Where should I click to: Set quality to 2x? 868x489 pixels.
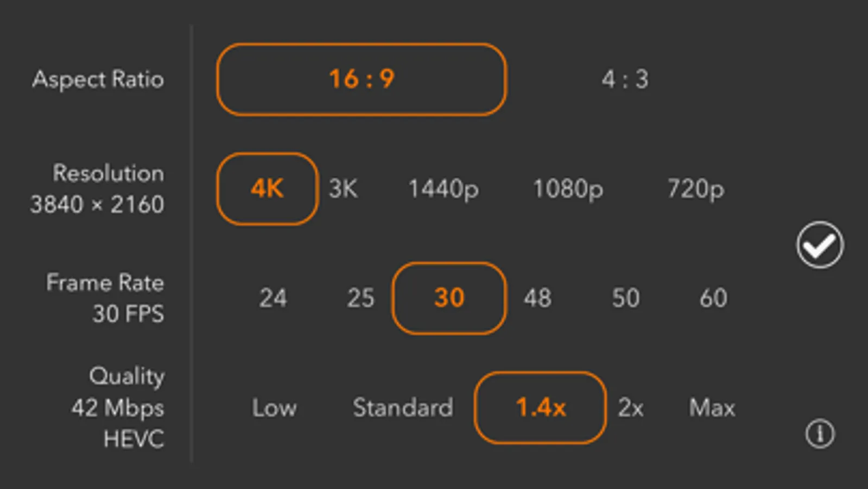click(x=630, y=407)
